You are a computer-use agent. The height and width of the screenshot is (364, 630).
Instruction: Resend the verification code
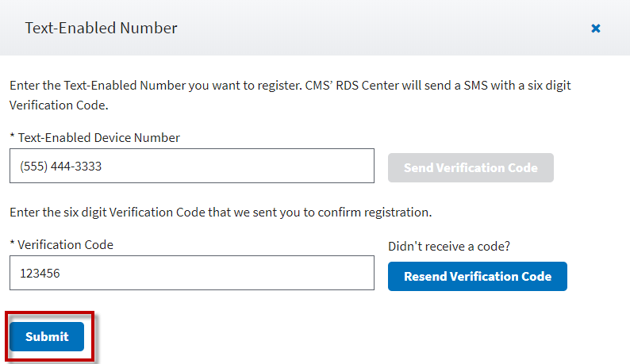477,277
